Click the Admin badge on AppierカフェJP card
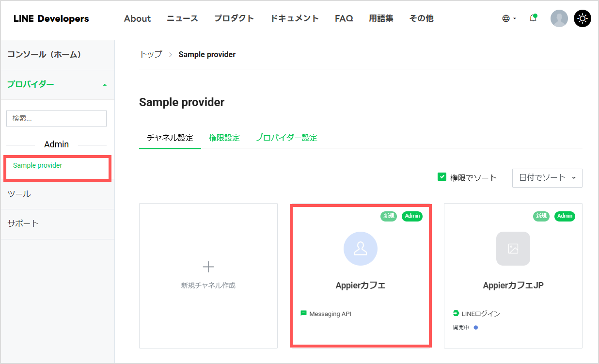 [565, 216]
